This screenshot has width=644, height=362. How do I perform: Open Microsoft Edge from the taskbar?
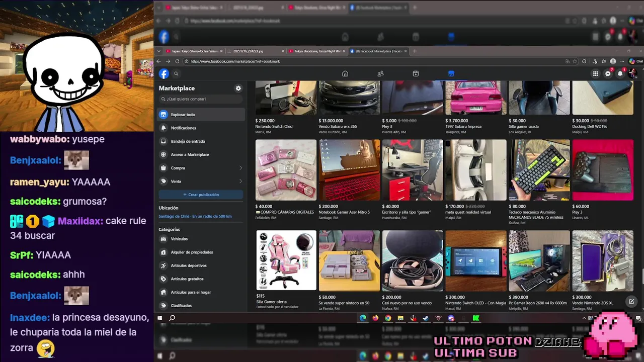point(363,318)
